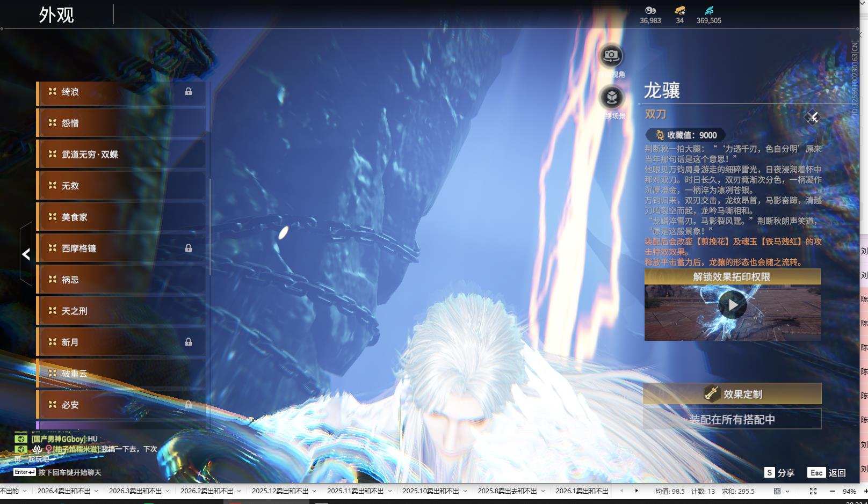Click the gold coin currency icon above 36,983
The height and width of the screenshot is (504, 868).
click(650, 10)
